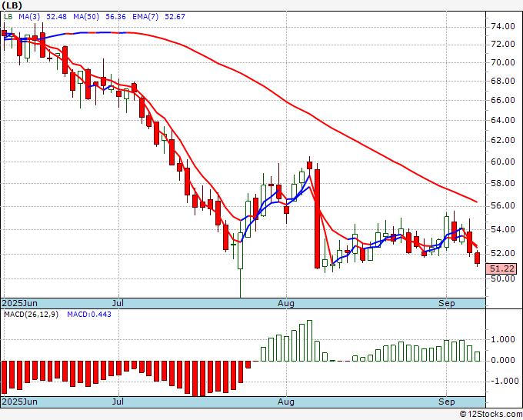Click the MA(3) 52.48 legend label
This screenshot has width=523, height=420.
coord(43,17)
